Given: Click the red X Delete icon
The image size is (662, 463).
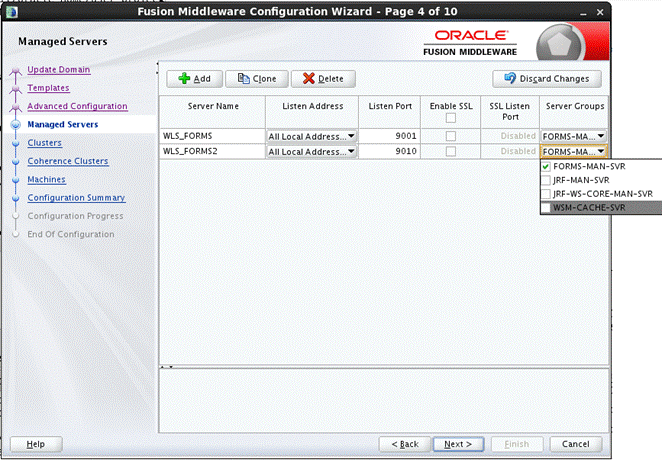Looking at the screenshot, I should [309, 79].
